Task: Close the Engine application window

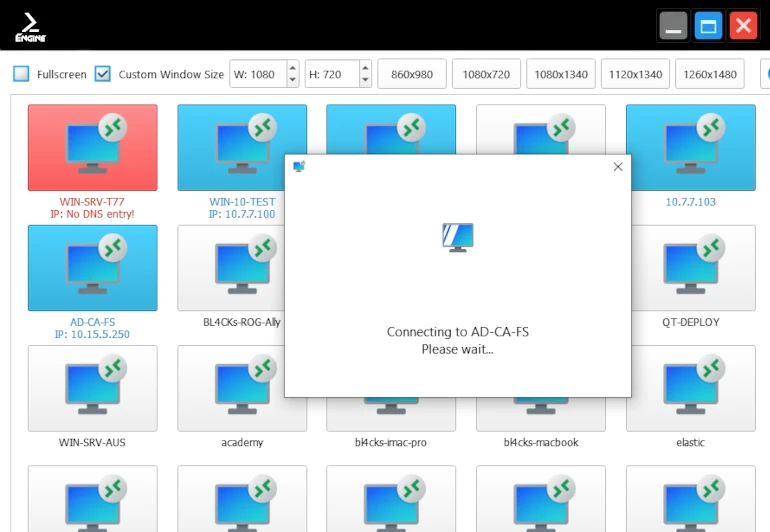Action: point(743,26)
